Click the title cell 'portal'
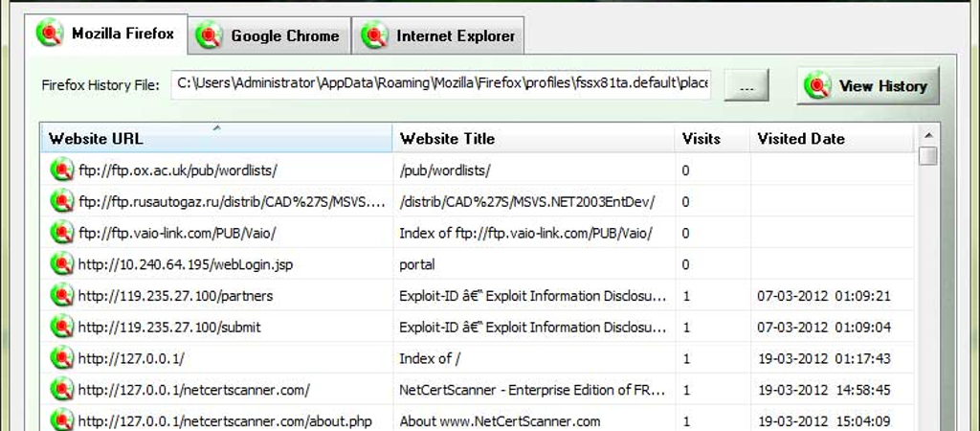Screen dimensions: 980x431 417,264
